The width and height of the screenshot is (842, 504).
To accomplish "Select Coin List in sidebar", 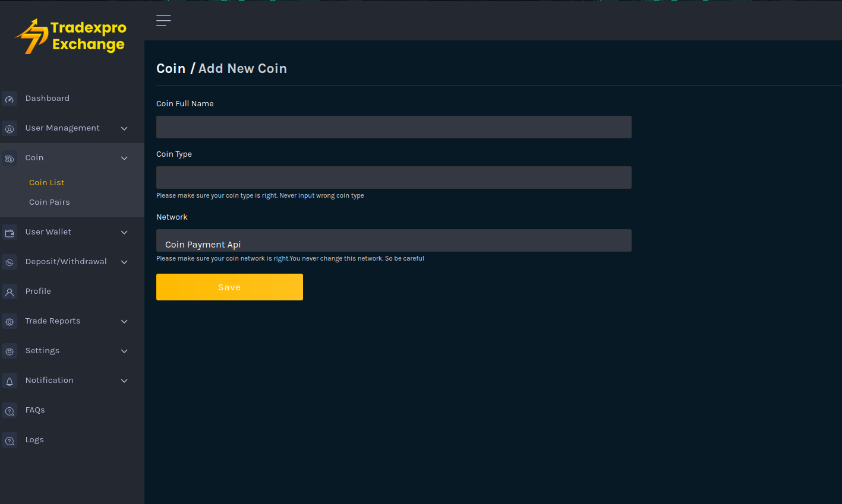I will tap(47, 183).
